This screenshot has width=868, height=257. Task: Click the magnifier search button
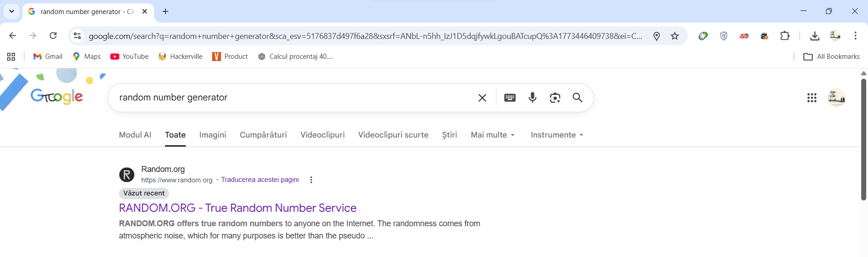tap(577, 98)
